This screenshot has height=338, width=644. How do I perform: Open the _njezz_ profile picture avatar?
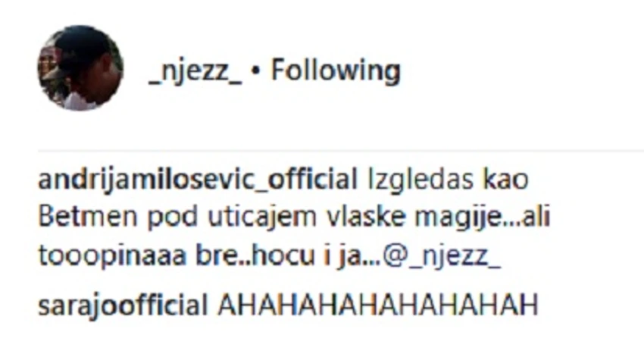80,68
